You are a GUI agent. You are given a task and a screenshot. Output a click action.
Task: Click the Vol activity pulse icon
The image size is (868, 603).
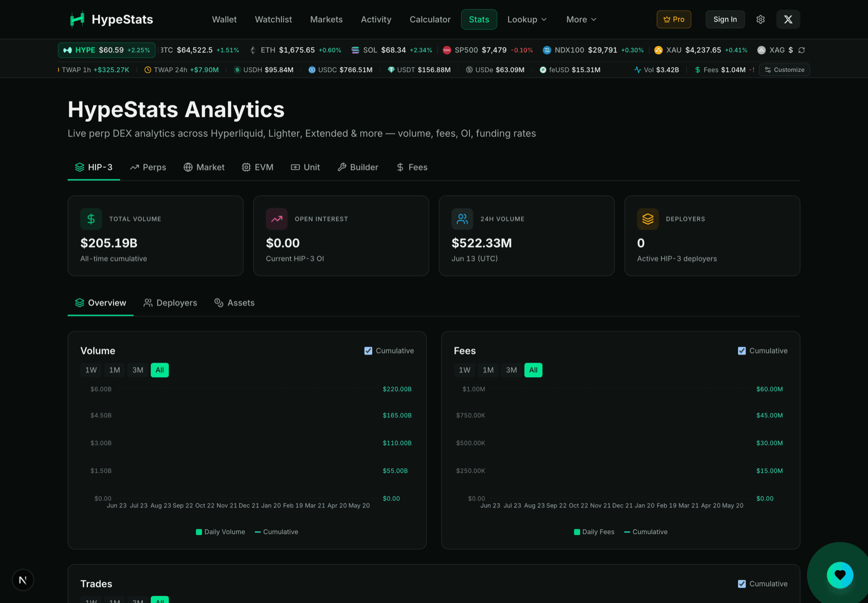(637, 70)
